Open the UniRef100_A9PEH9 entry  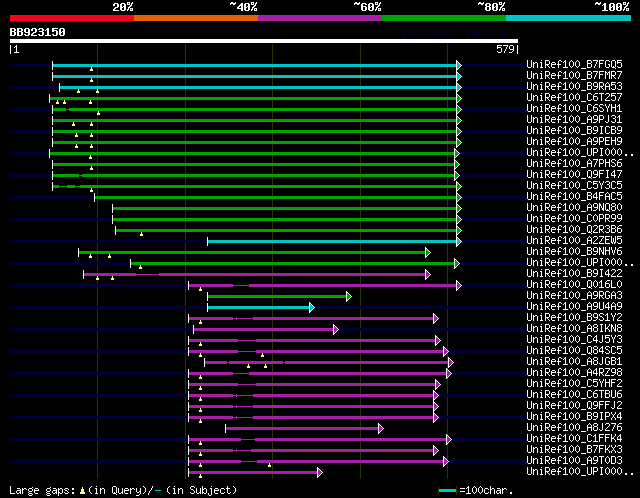click(x=574, y=142)
